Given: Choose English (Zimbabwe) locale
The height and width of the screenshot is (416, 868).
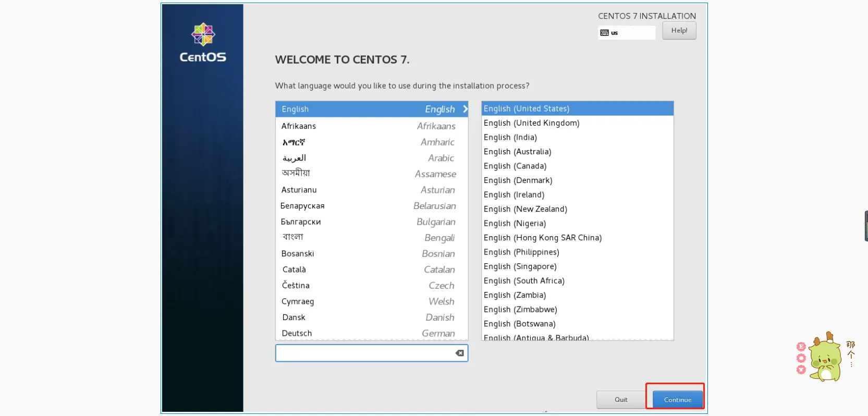Looking at the screenshot, I should (x=578, y=309).
